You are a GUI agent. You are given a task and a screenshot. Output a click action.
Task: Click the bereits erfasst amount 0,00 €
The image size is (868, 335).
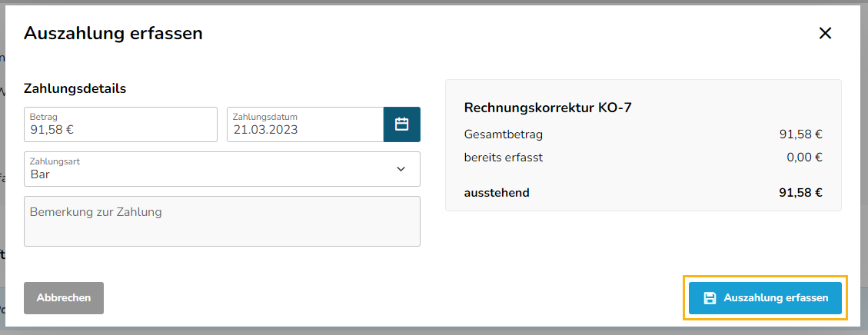point(804,158)
